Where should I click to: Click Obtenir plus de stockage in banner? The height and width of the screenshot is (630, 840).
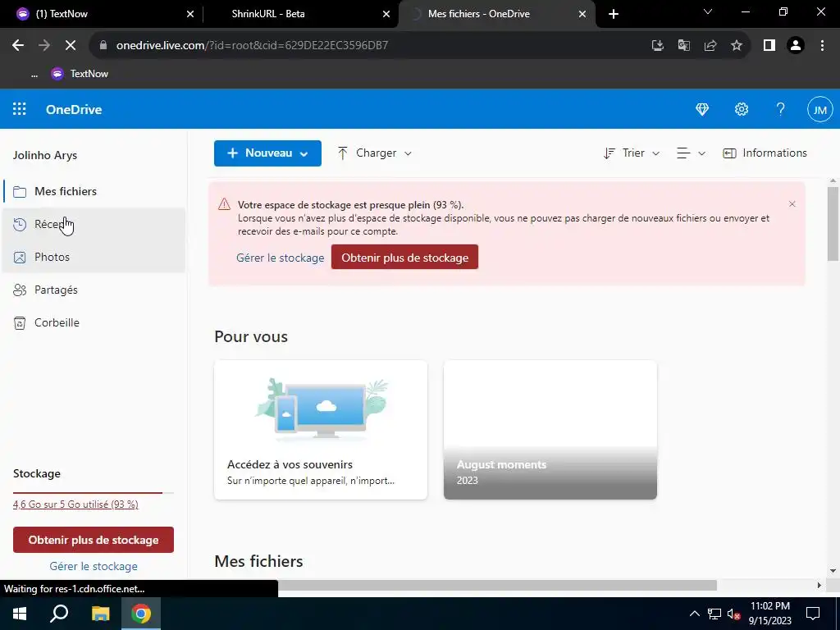(x=404, y=257)
